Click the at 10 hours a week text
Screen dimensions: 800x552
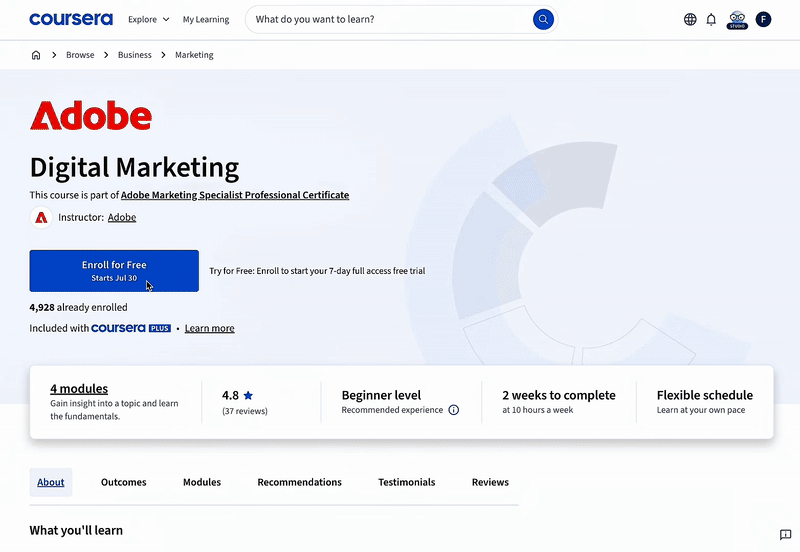(x=538, y=410)
